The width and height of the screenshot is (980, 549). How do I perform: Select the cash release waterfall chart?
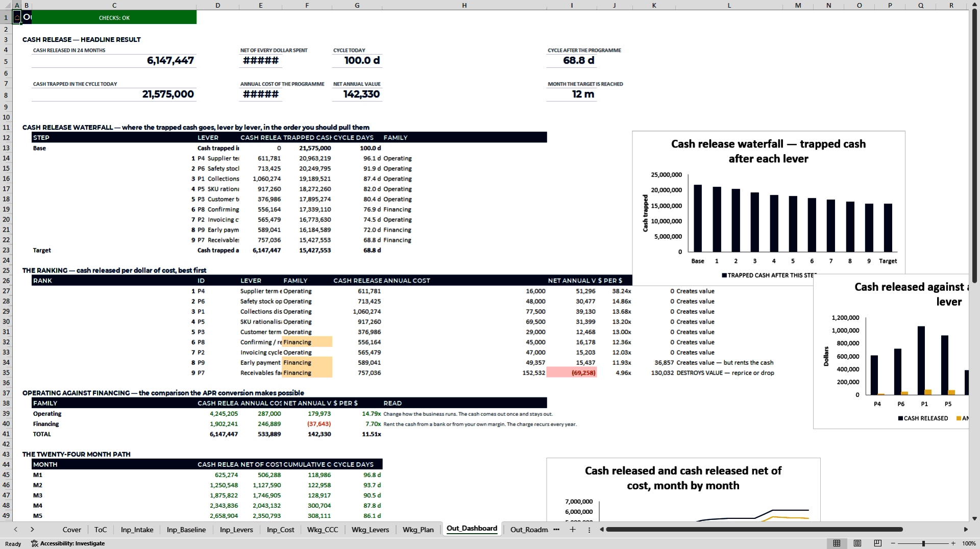[768, 208]
